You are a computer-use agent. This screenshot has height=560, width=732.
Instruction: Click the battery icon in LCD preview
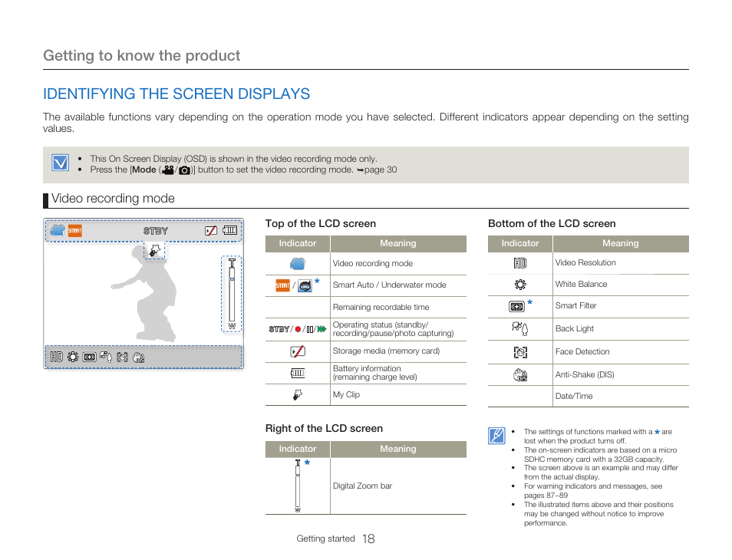point(229,230)
